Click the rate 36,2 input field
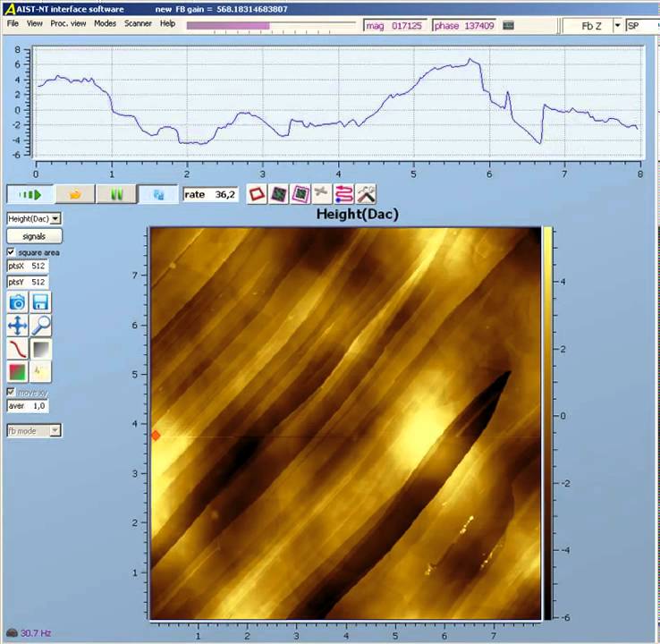The image size is (660, 644). coord(210,194)
